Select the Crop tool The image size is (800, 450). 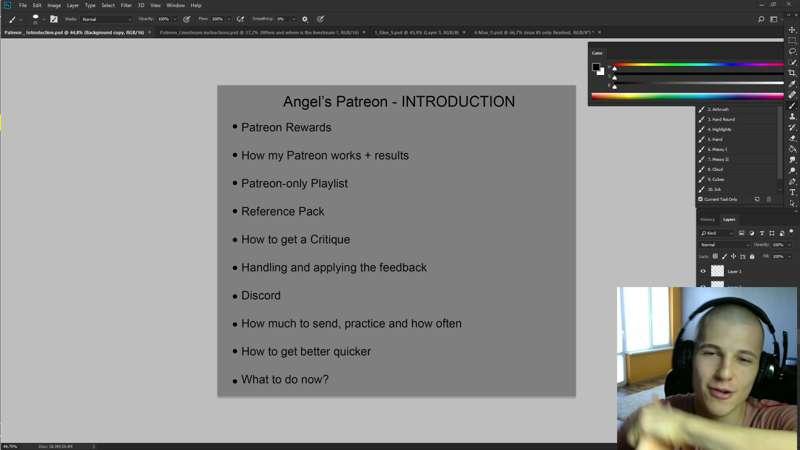792,73
